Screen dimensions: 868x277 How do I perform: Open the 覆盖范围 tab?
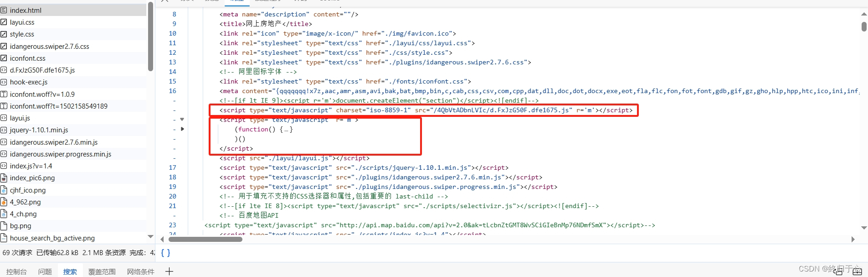click(x=102, y=272)
